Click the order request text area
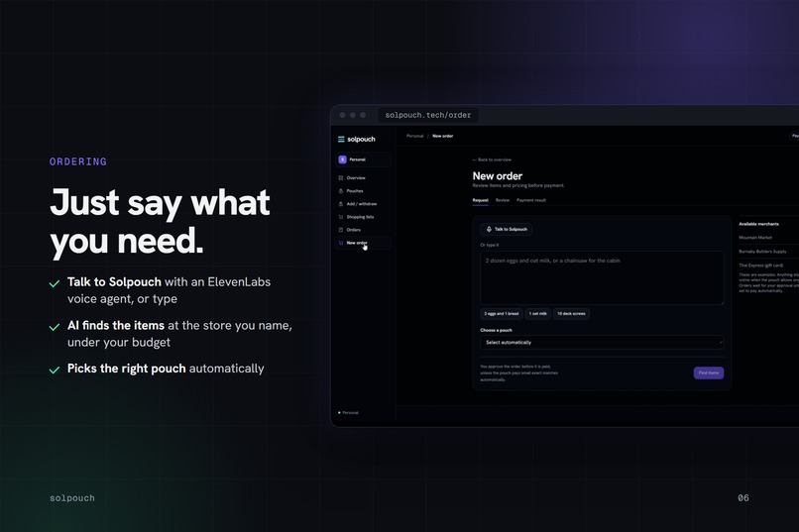The width and height of the screenshot is (799, 532). pos(602,278)
